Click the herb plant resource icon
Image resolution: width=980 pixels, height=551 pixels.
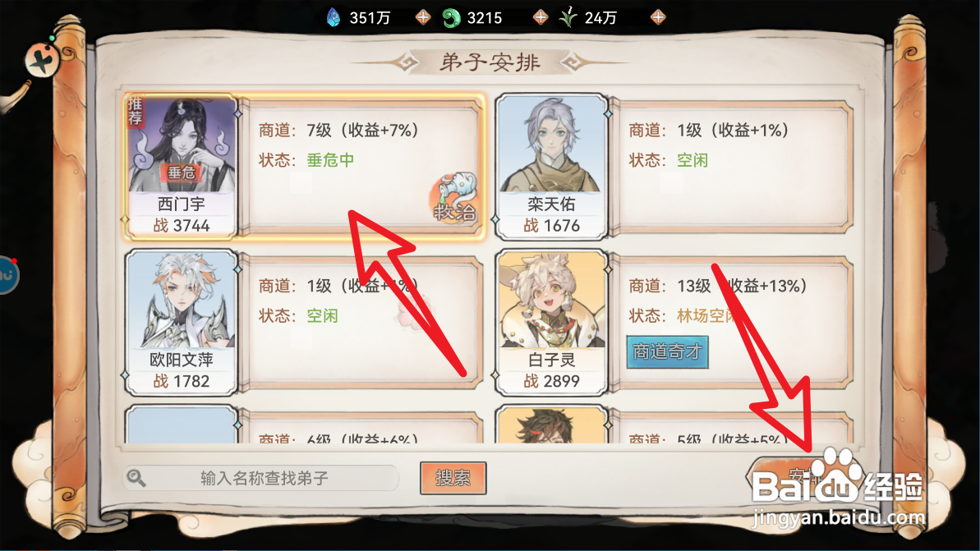coord(568,17)
